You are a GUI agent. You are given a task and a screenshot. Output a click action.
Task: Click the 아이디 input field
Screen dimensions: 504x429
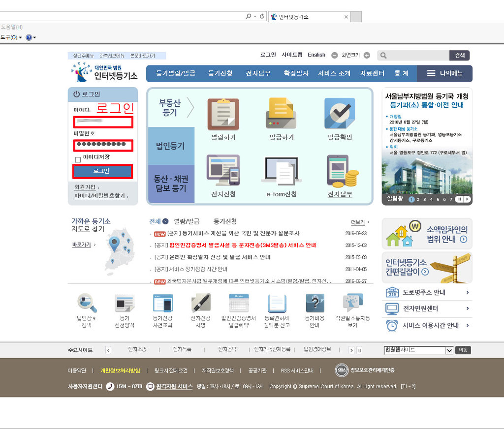point(103,123)
